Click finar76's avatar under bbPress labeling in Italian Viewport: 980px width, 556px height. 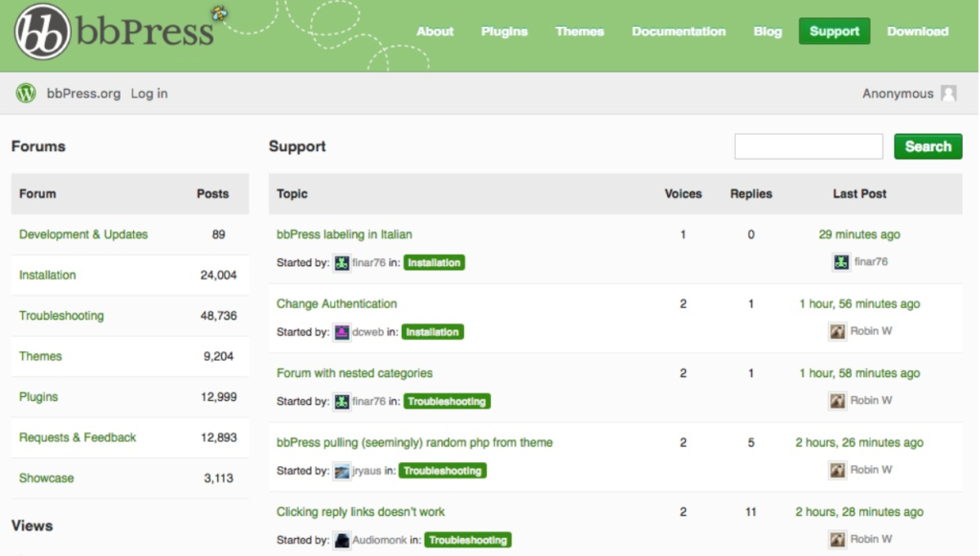coord(342,263)
